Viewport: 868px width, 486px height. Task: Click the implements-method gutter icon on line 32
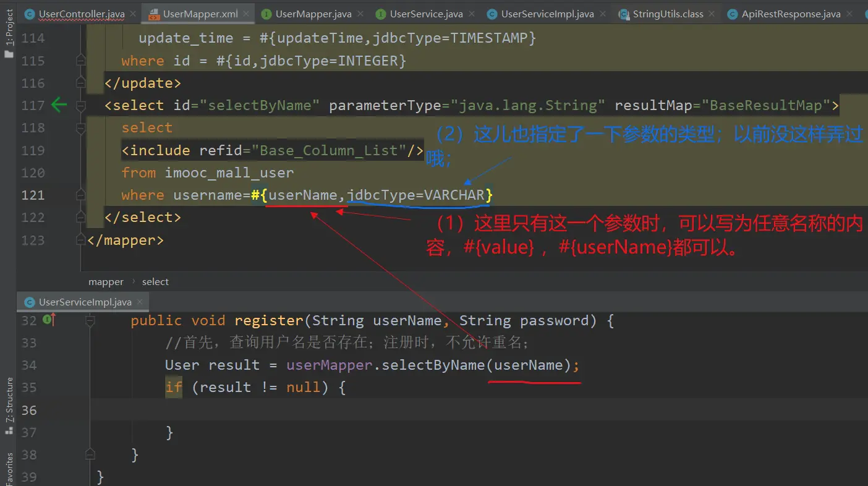[49, 320]
